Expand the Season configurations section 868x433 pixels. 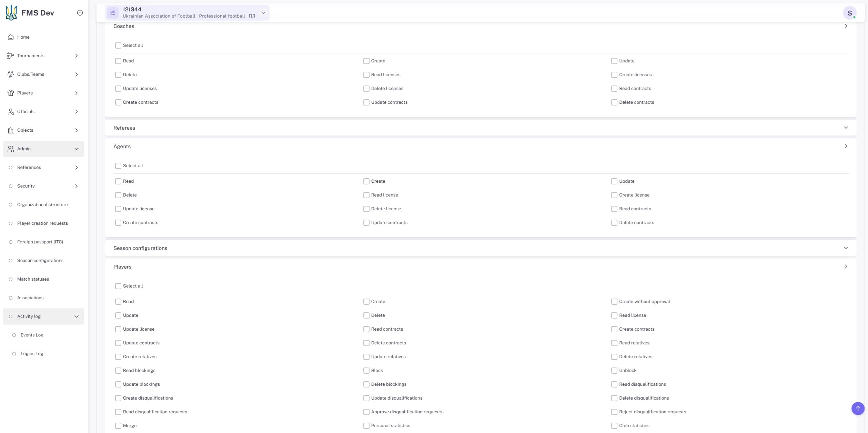(x=481, y=248)
